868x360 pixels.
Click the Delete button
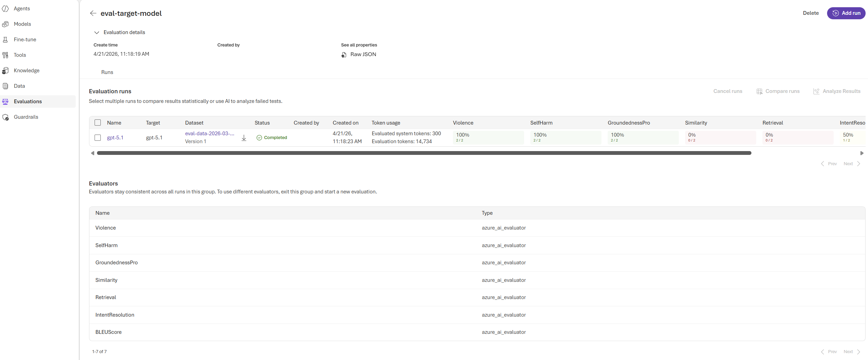coord(811,13)
